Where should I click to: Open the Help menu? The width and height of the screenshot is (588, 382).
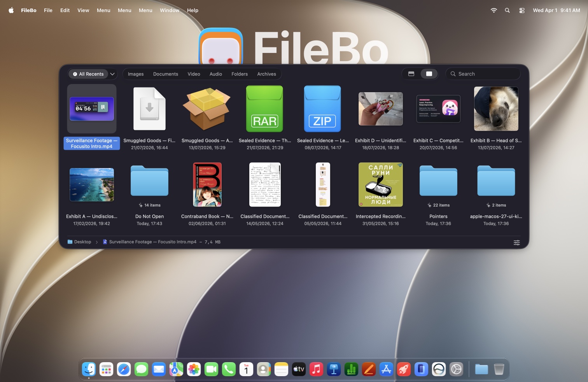point(192,11)
